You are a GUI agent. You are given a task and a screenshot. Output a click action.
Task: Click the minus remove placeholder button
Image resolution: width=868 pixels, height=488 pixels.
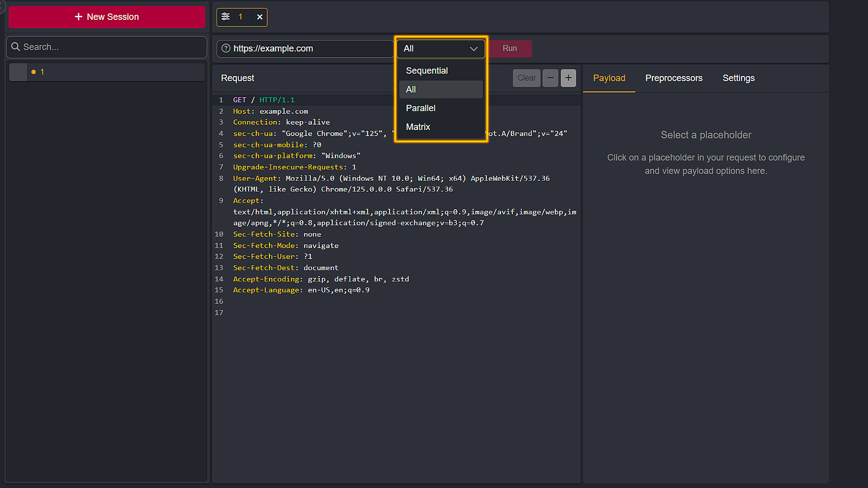[x=550, y=78]
